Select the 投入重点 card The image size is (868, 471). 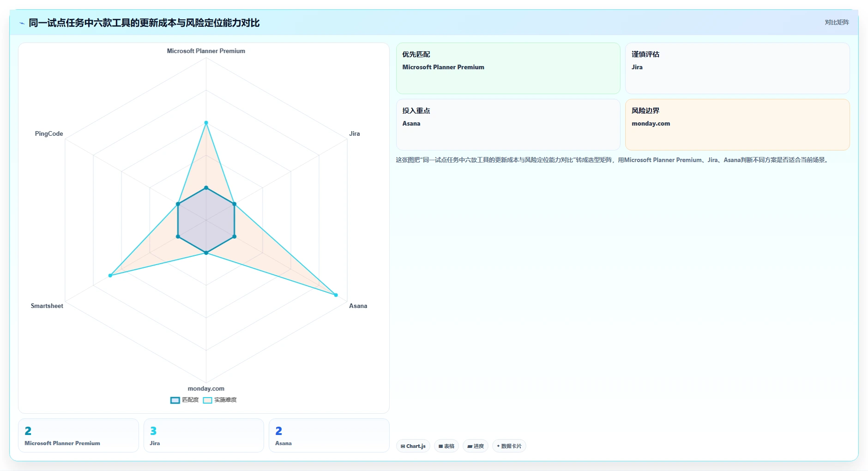(508, 125)
